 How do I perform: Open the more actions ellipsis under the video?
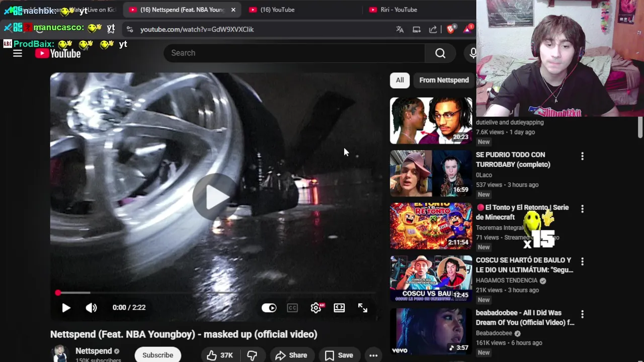pos(373,355)
